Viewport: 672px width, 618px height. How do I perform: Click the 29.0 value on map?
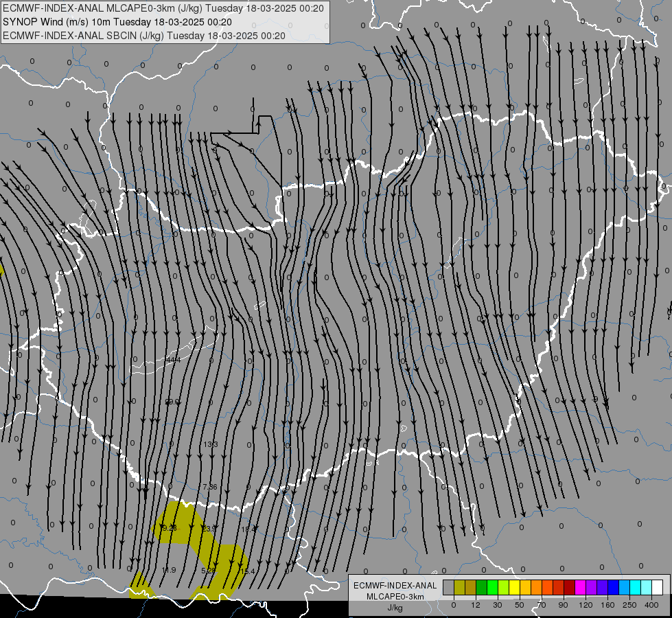tap(172, 402)
